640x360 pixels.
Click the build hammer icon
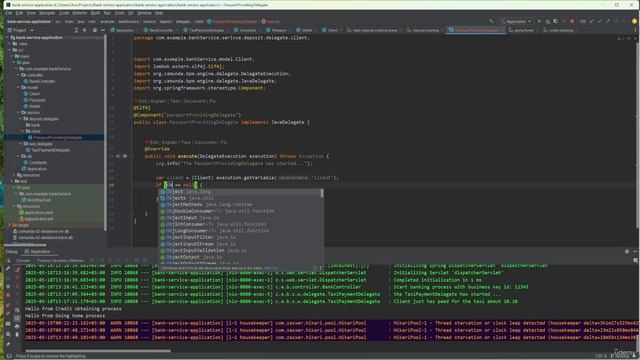click(491, 21)
